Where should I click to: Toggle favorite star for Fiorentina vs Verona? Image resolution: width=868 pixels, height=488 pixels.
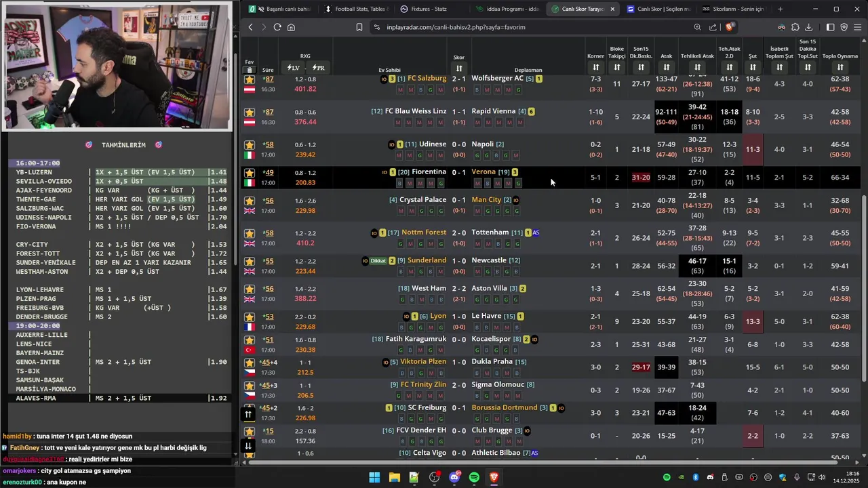pyautogui.click(x=250, y=173)
